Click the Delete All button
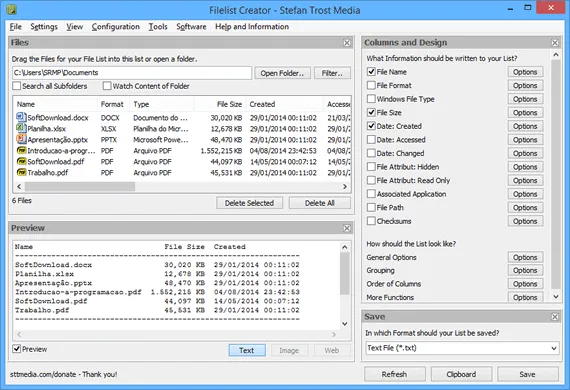 [x=320, y=203]
